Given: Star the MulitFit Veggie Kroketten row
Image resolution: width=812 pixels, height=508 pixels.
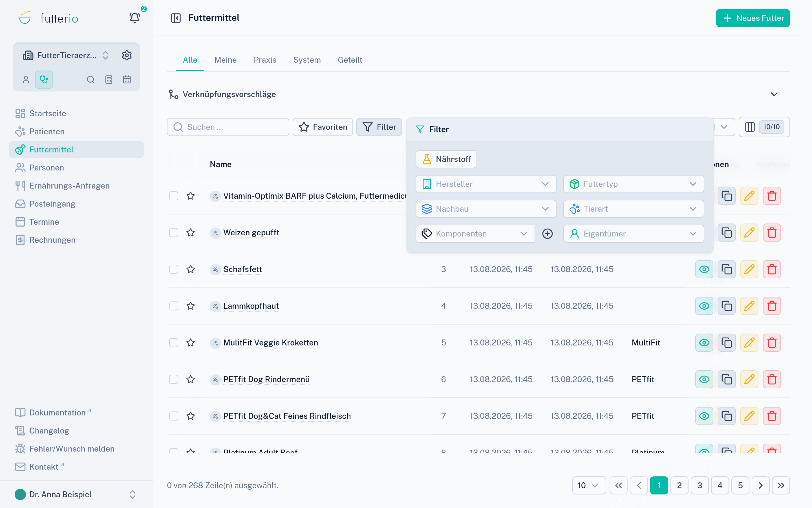Looking at the screenshot, I should [x=191, y=342].
